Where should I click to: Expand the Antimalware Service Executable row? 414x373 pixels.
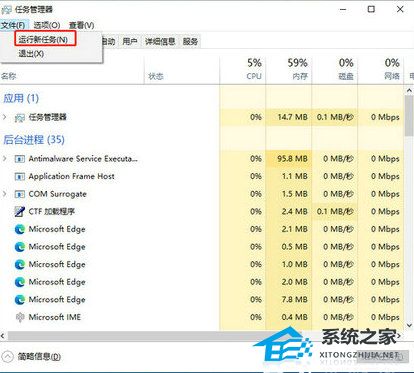[5, 158]
